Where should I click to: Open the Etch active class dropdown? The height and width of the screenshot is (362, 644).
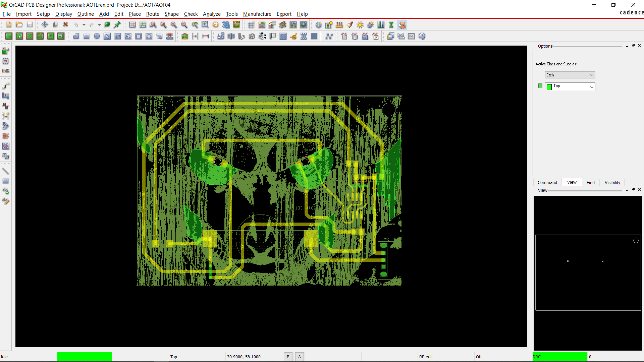570,75
